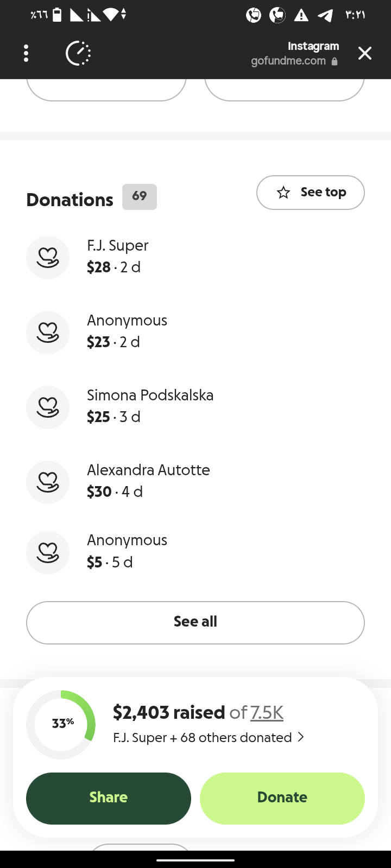
Task: Tap the warning triangle in status bar
Action: 301,15
